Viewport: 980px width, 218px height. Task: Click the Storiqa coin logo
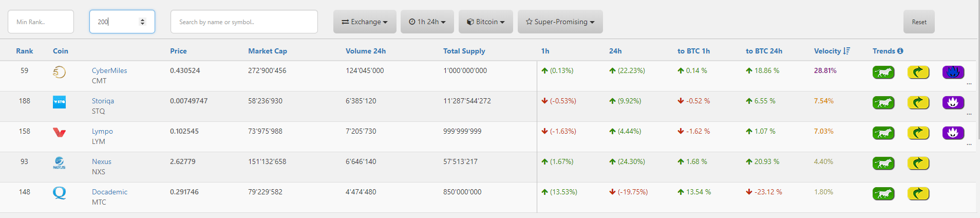tap(59, 102)
